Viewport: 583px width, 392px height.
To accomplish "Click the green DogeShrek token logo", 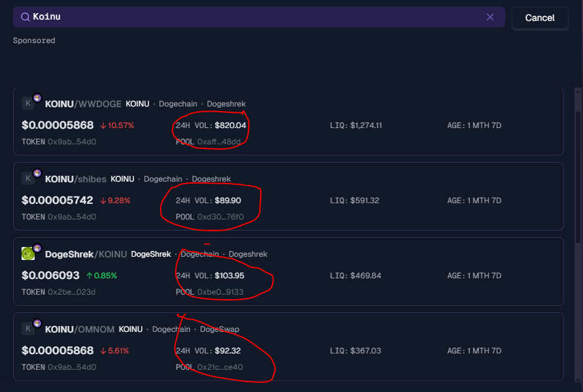I will click(28, 253).
